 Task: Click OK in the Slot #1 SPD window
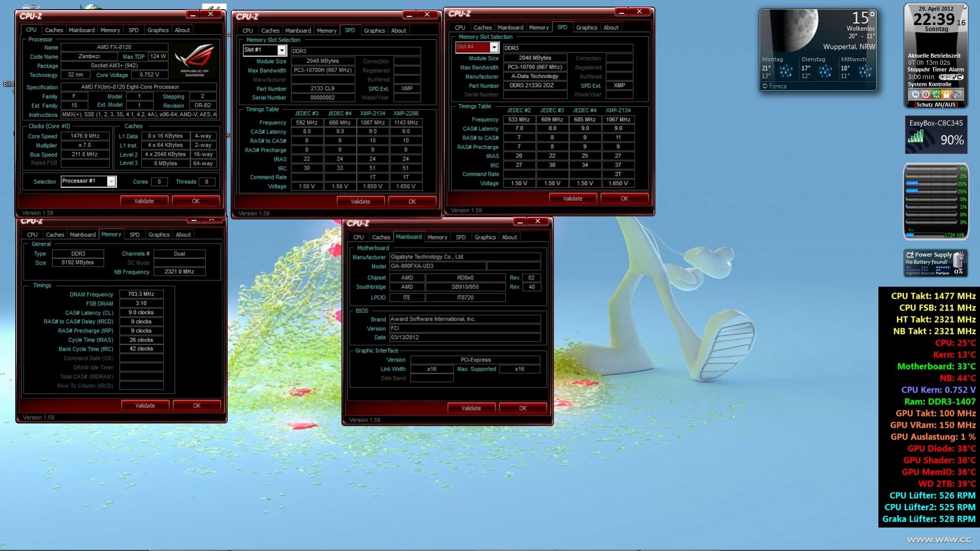point(412,202)
